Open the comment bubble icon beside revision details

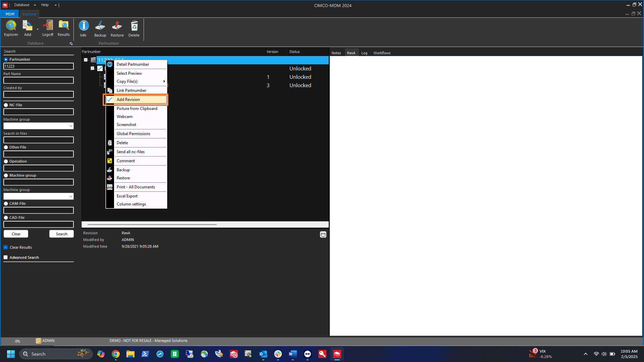tap(323, 235)
